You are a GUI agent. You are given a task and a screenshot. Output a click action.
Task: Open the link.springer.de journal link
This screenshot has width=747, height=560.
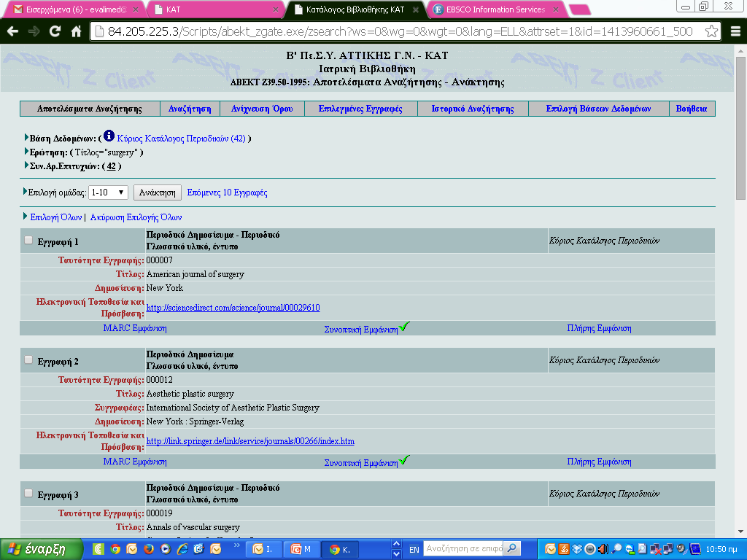[250, 441]
